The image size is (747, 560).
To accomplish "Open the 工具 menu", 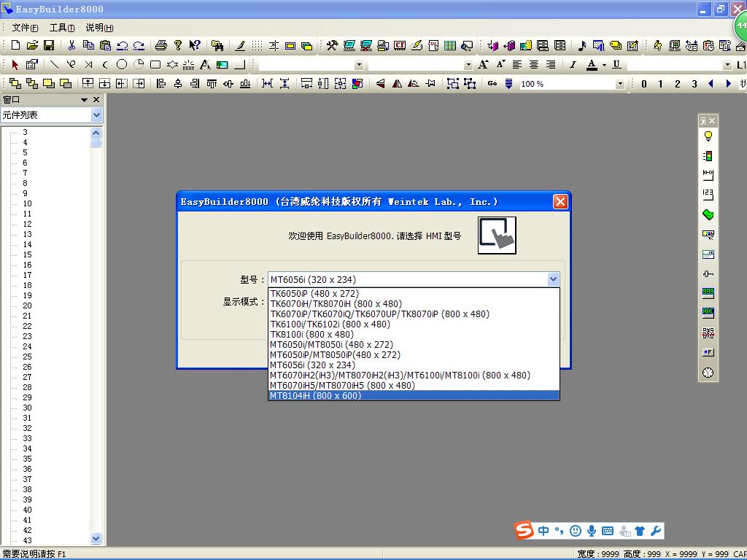I will [61, 28].
